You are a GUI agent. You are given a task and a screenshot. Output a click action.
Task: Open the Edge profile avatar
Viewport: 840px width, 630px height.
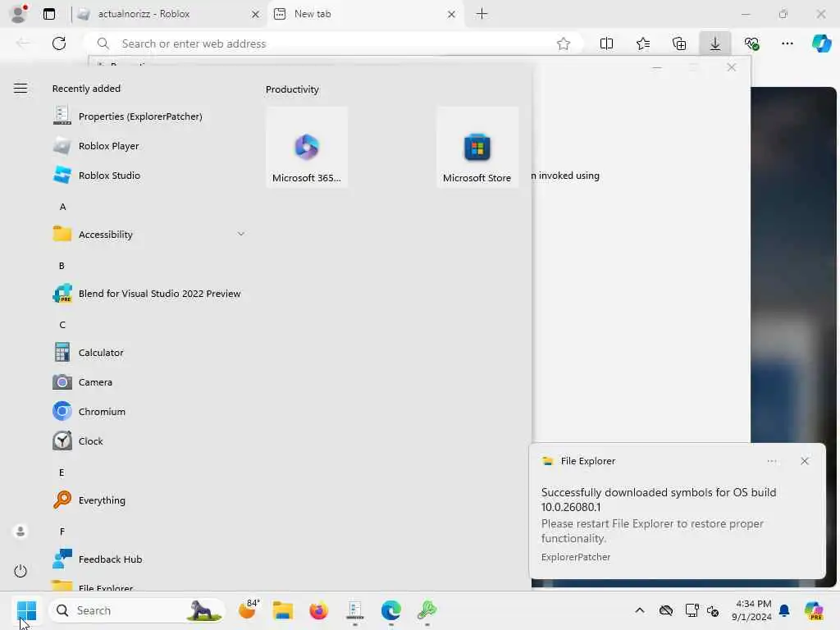pos(19,13)
